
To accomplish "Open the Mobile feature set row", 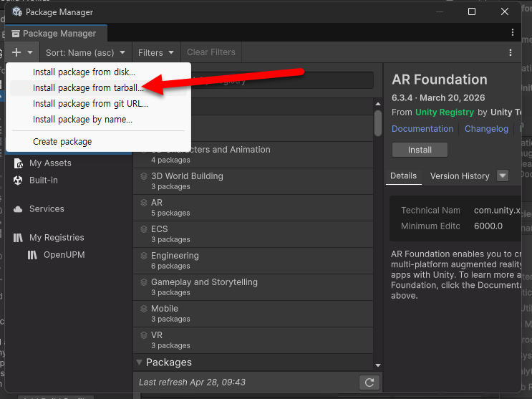I will click(253, 314).
